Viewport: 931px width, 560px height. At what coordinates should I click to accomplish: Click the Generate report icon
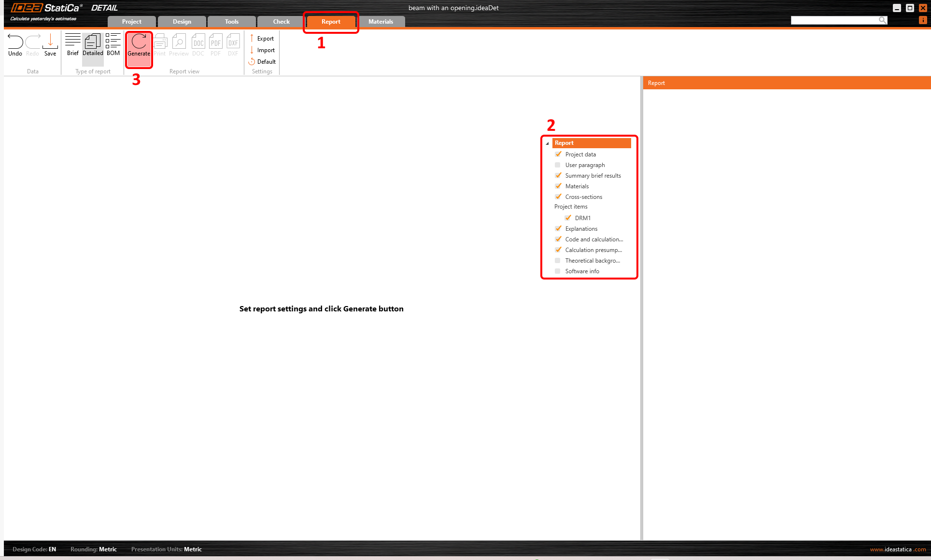click(139, 42)
